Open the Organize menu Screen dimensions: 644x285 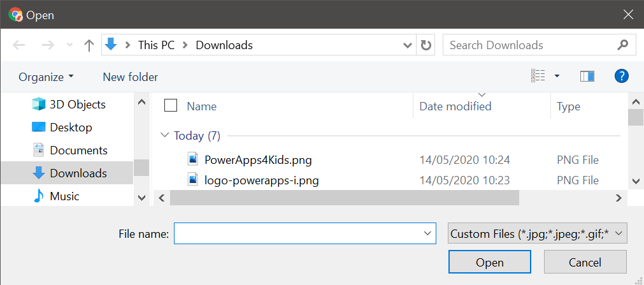click(46, 77)
